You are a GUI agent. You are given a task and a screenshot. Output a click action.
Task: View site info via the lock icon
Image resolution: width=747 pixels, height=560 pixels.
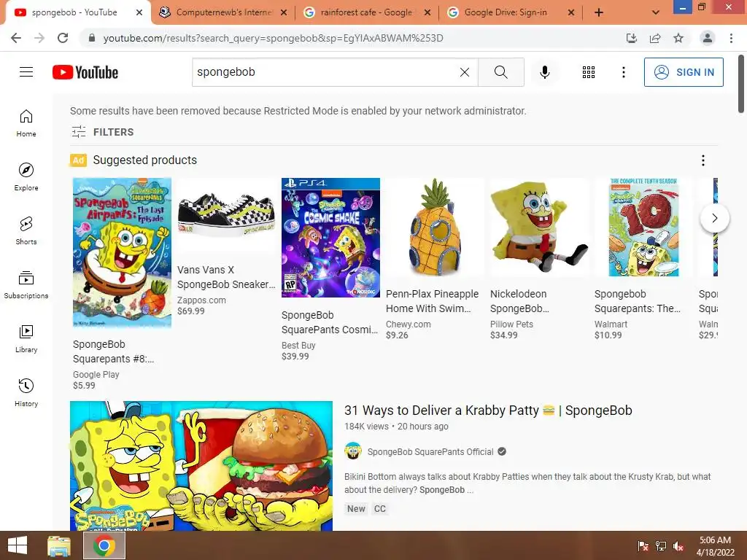(x=92, y=38)
